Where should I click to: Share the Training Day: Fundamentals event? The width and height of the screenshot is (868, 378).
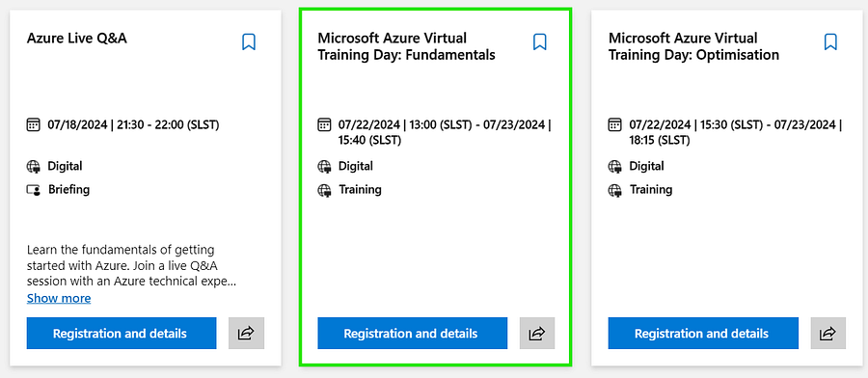tap(537, 334)
